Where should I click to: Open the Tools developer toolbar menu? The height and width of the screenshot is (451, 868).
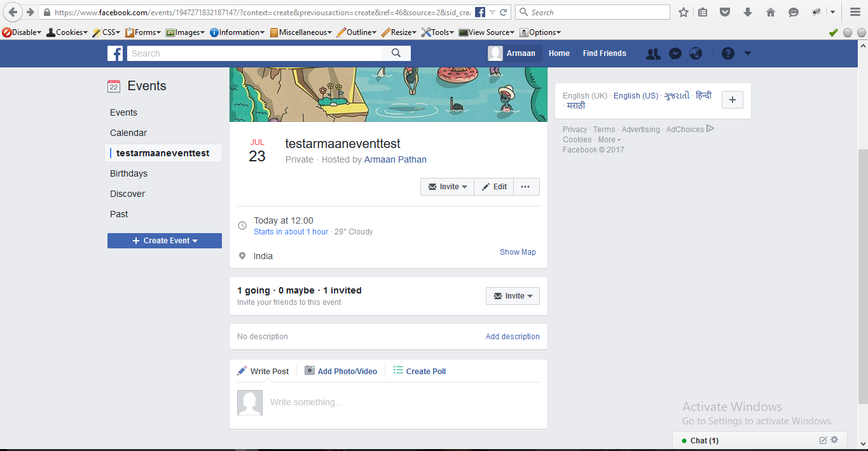click(x=438, y=32)
